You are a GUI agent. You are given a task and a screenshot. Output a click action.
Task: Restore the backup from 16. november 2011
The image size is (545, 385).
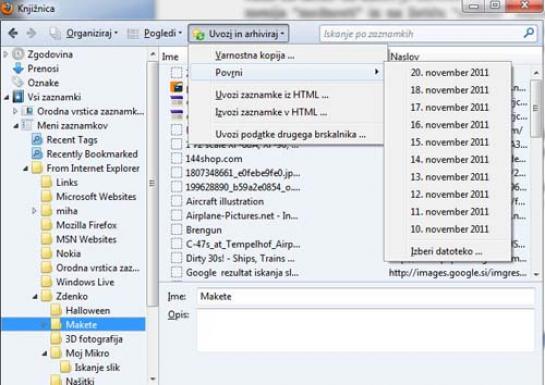449,125
